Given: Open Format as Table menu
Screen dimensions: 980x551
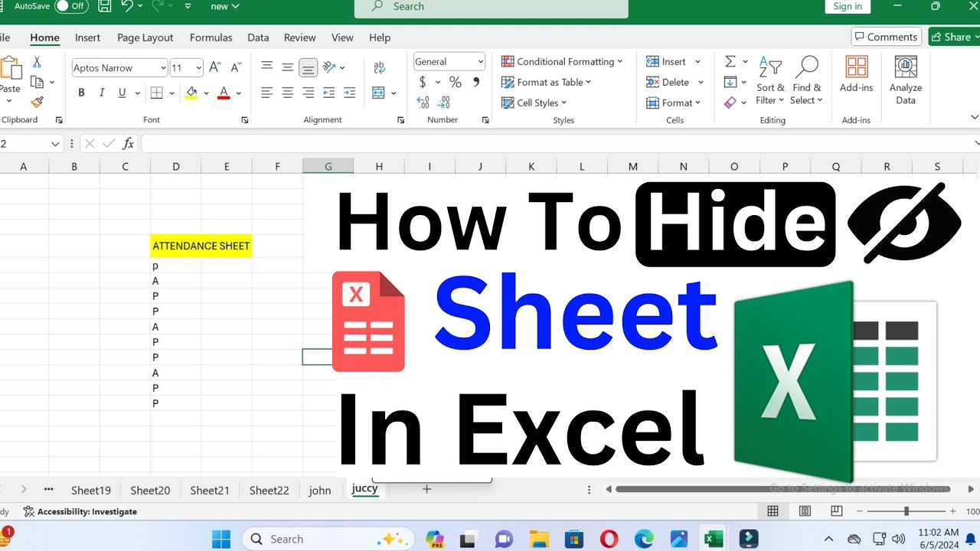Looking at the screenshot, I should pyautogui.click(x=547, y=82).
